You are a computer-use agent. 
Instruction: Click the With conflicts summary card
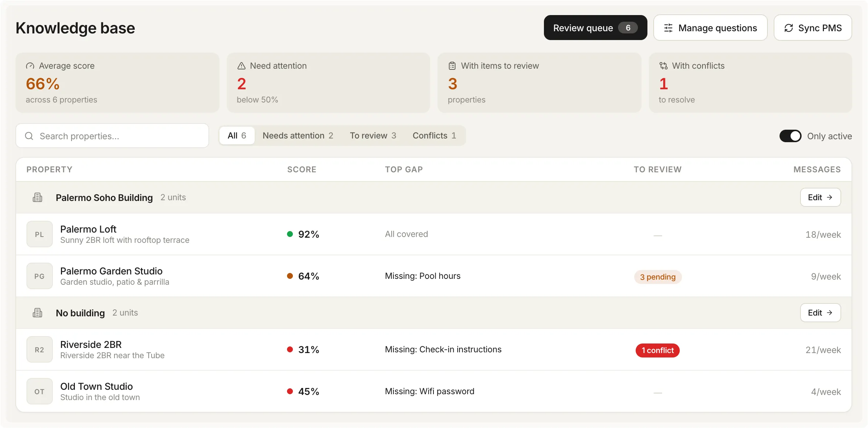pos(750,83)
